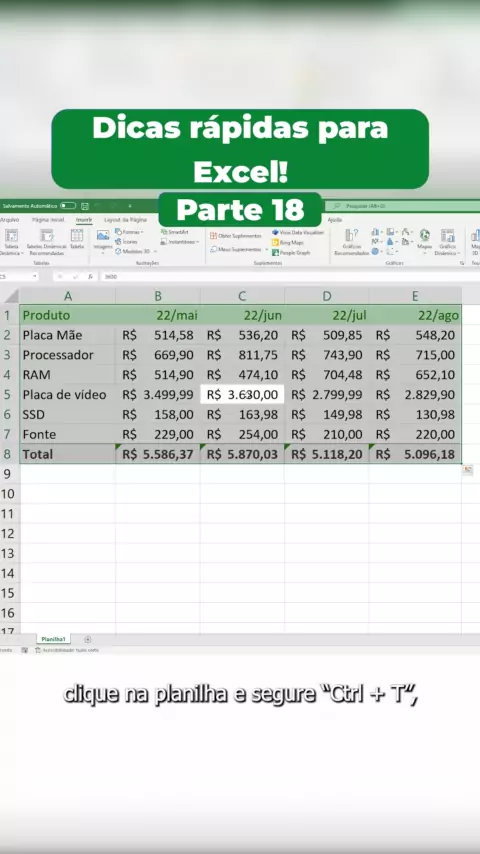Open the Mapas chart dropdown
This screenshot has height=854, width=480.
(x=424, y=240)
